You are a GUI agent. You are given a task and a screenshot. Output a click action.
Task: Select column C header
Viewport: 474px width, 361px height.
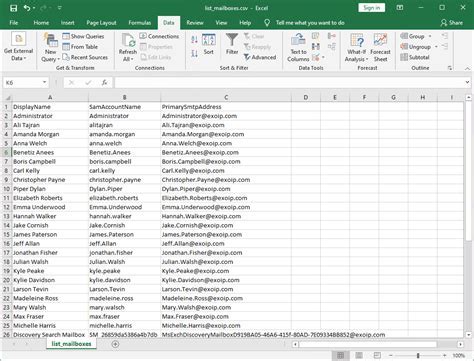pyautogui.click(x=226, y=97)
